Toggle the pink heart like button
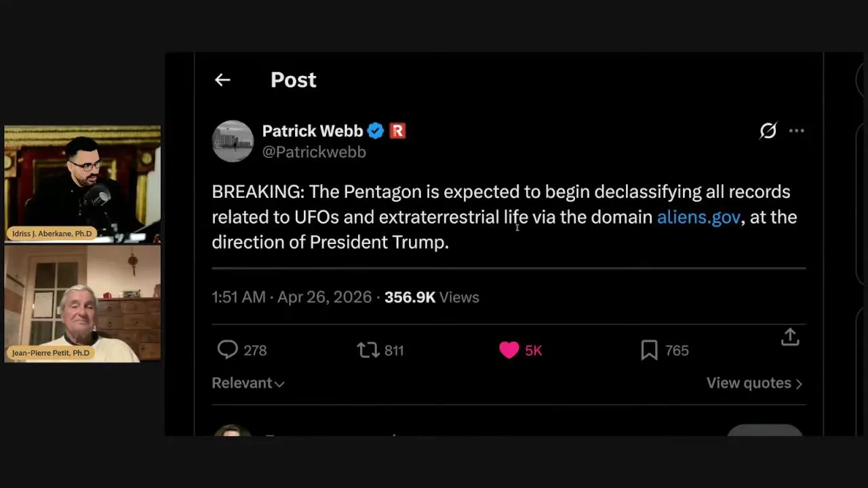 click(x=509, y=350)
